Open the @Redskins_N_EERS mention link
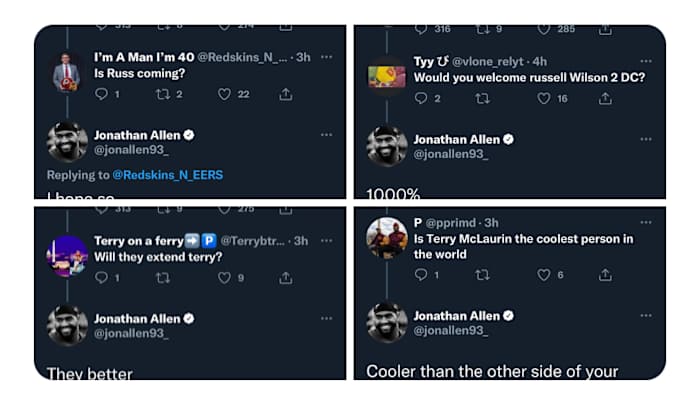 pyautogui.click(x=167, y=175)
